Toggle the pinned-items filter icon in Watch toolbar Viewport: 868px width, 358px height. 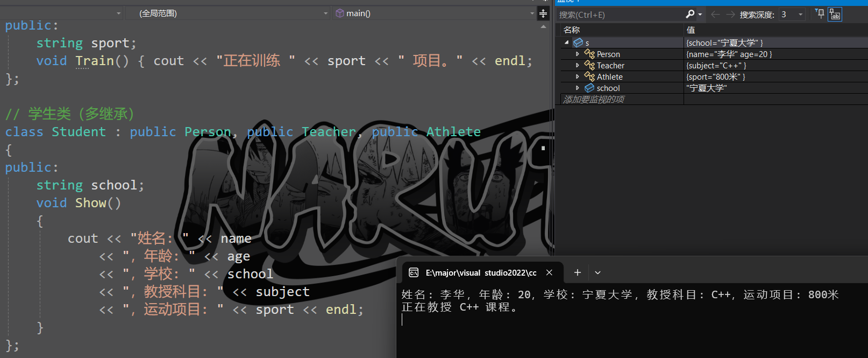pos(820,14)
